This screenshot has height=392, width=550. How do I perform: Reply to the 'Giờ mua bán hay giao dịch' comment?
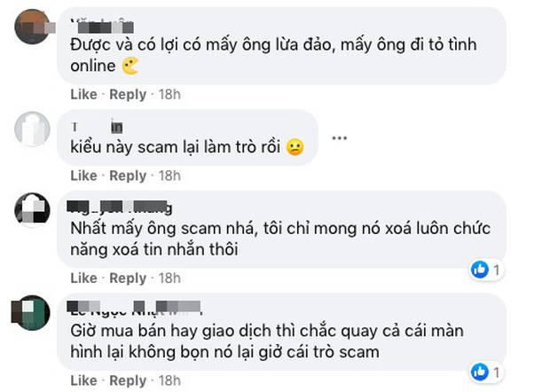pyautogui.click(x=128, y=380)
